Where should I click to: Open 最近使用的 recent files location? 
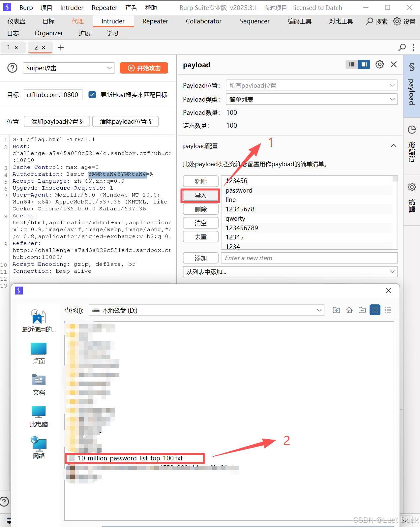point(39,321)
